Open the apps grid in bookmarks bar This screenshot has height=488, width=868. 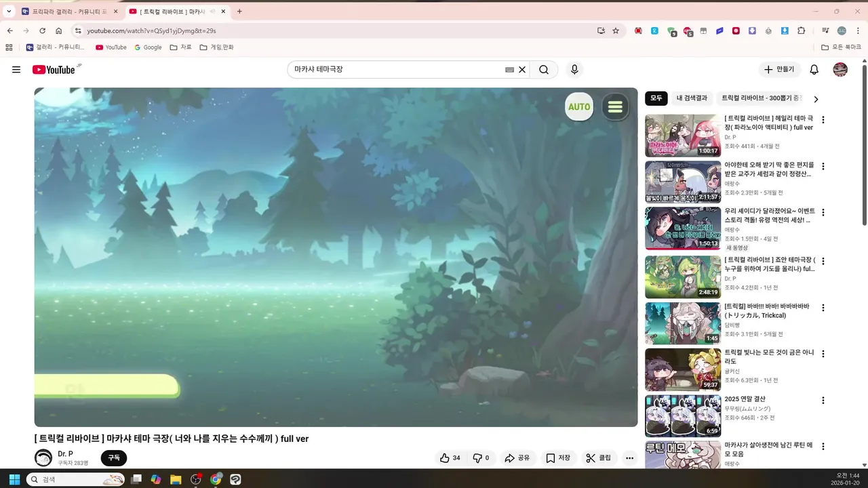[9, 47]
